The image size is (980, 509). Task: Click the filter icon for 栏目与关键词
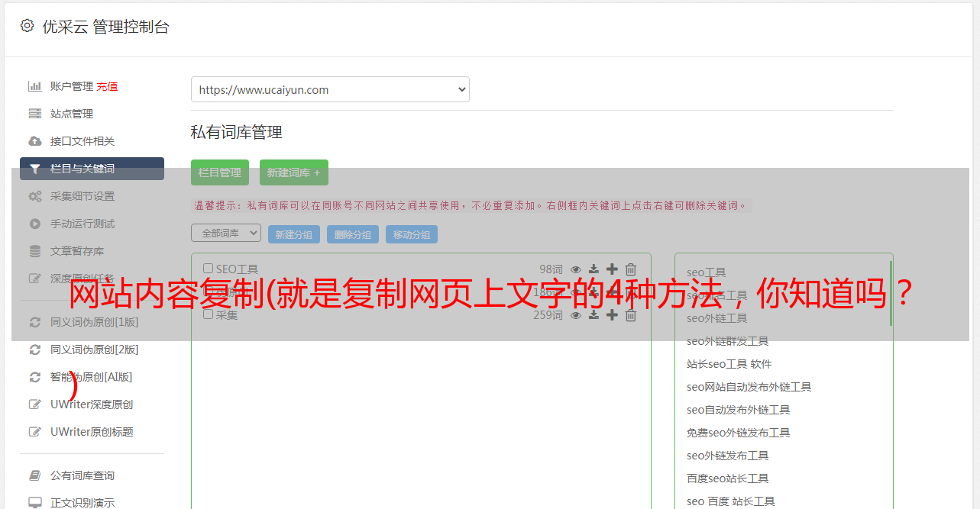[34, 169]
